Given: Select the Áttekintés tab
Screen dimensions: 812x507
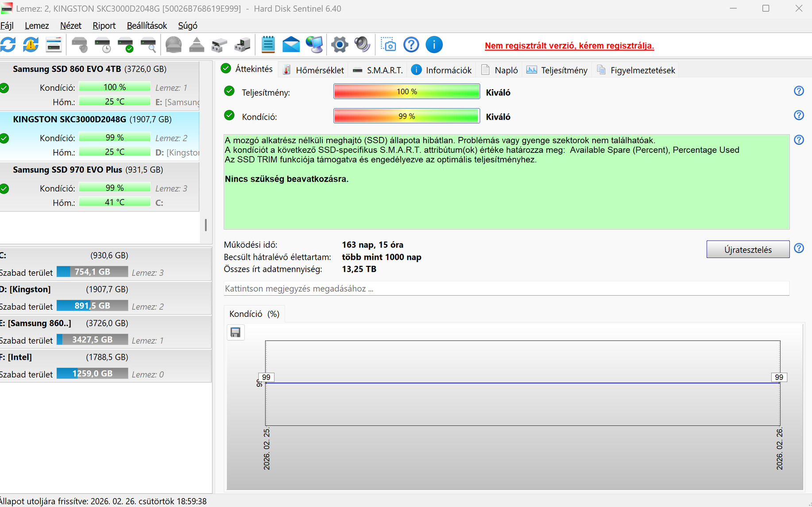Looking at the screenshot, I should (x=248, y=69).
